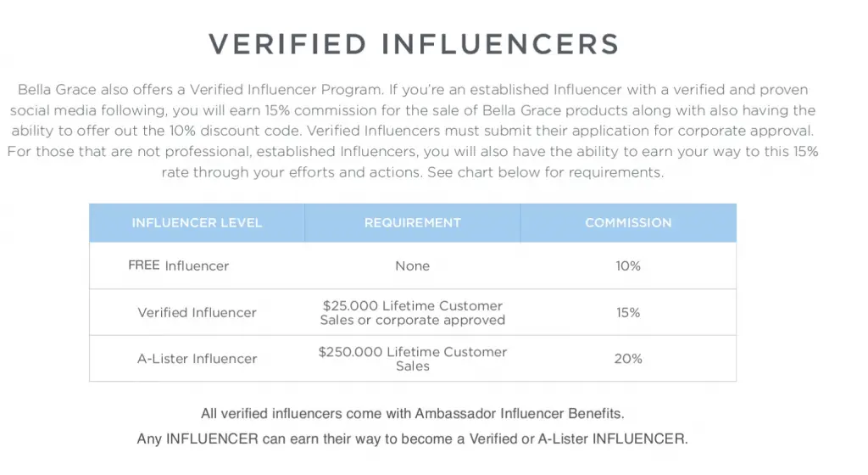Click the FREE Influencer table cell
This screenshot has height=475, width=868.
(178, 265)
